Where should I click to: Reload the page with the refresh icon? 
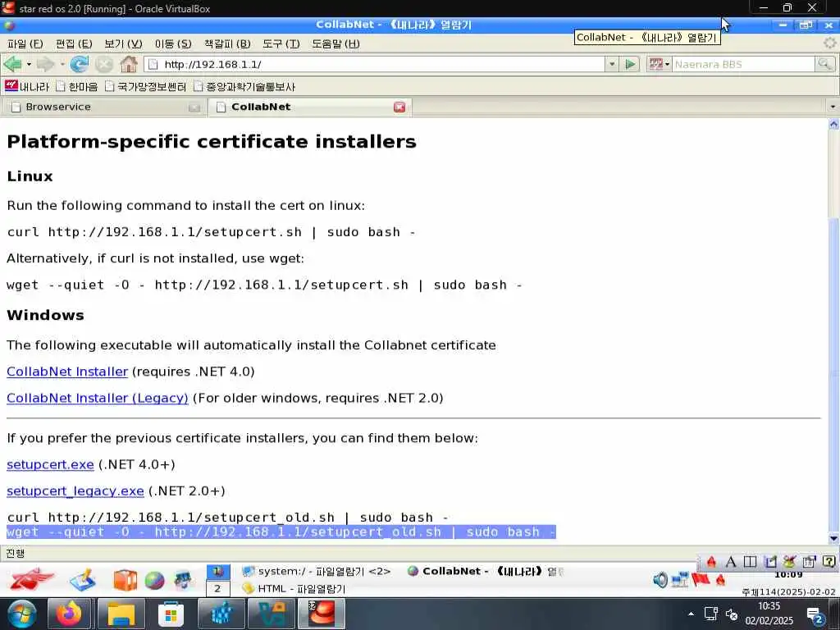(x=80, y=64)
